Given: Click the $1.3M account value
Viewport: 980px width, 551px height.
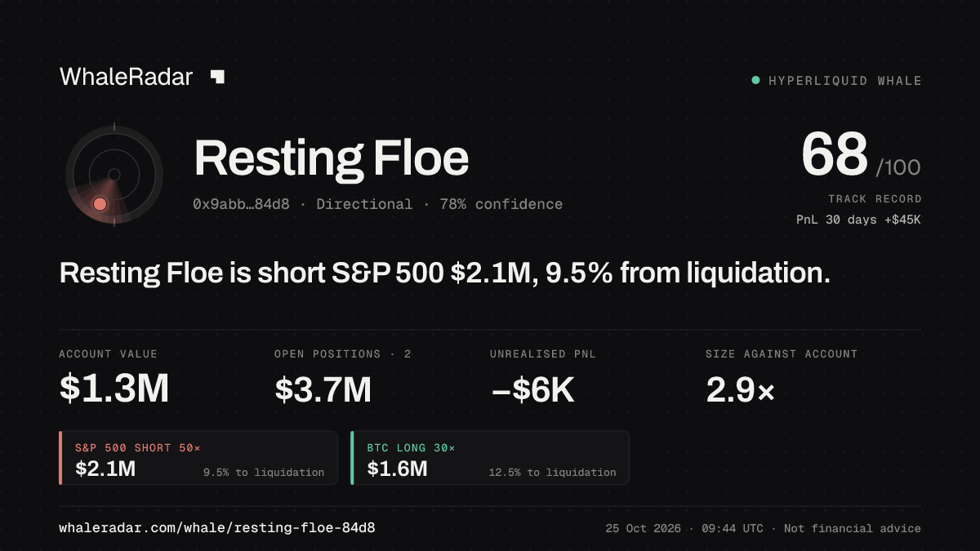Looking at the screenshot, I should [x=114, y=389].
